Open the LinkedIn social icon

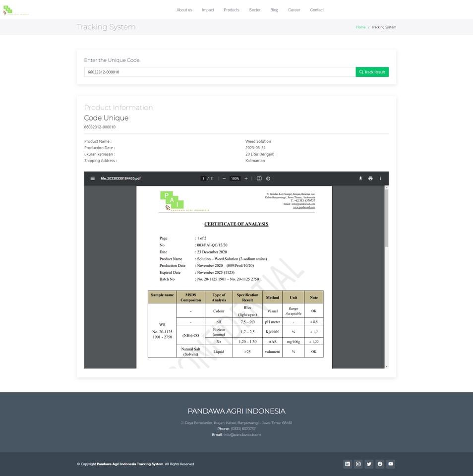[348, 464]
